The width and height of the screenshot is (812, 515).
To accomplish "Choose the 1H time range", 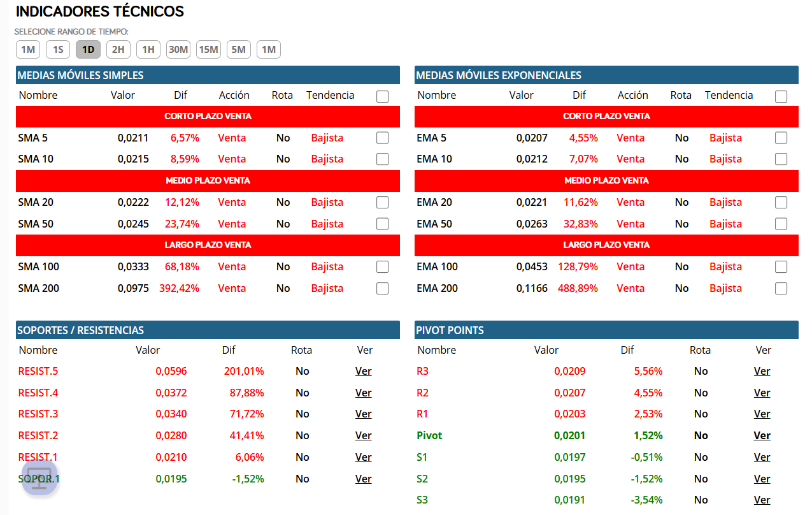I will point(148,49).
